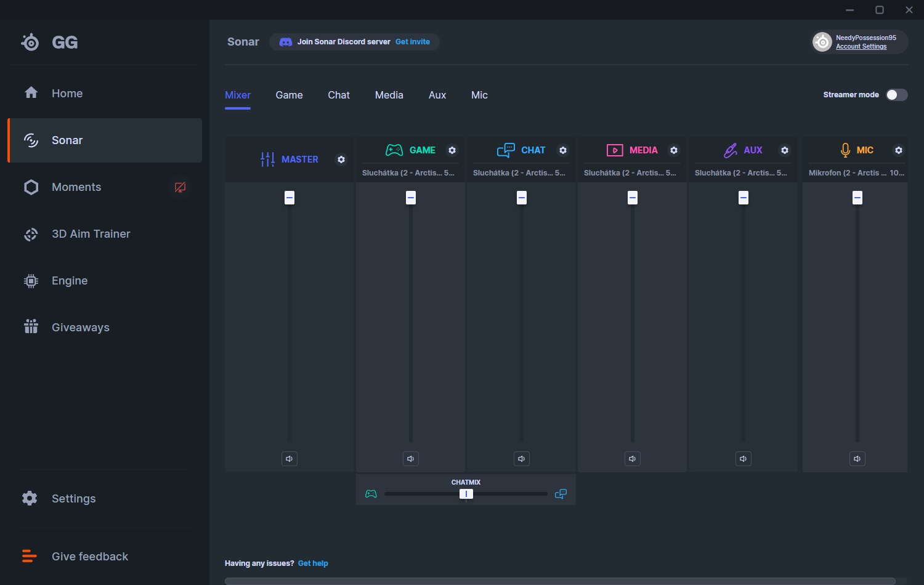
Task: Click the Mic volume slider handle
Action: 857,198
